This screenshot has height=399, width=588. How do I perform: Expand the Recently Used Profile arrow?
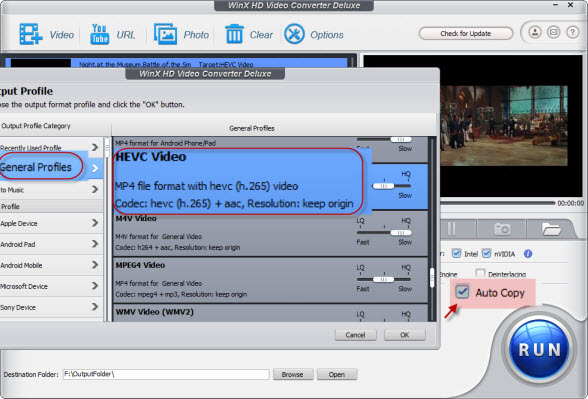(95, 147)
